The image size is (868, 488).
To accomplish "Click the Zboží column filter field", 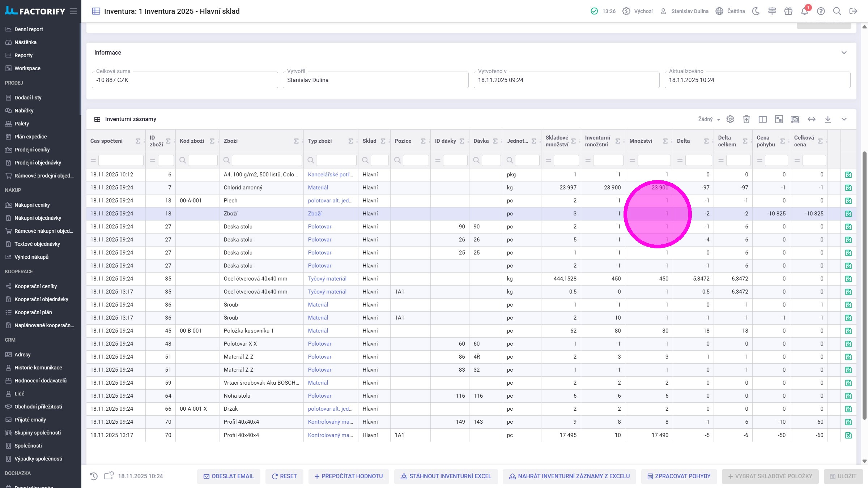I will click(267, 160).
